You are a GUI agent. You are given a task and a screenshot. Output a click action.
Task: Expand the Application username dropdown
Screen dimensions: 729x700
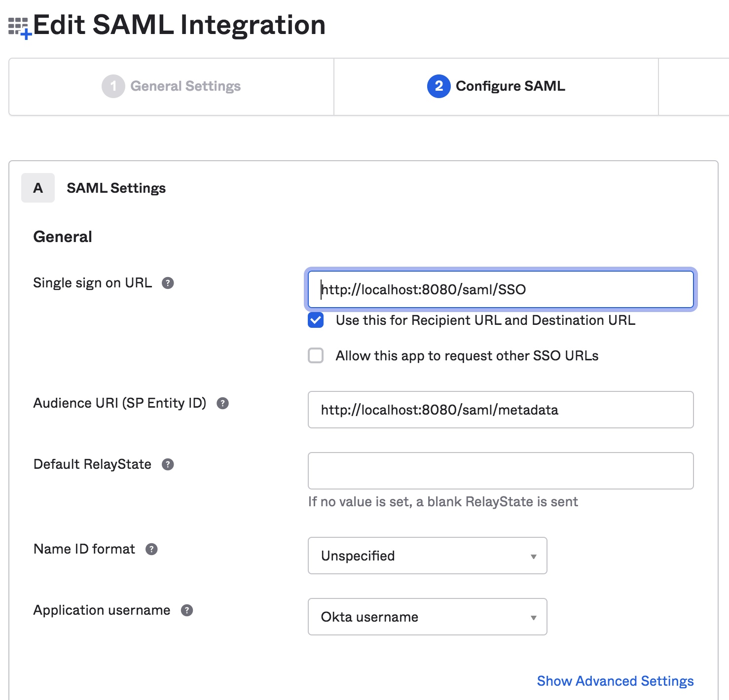427,617
